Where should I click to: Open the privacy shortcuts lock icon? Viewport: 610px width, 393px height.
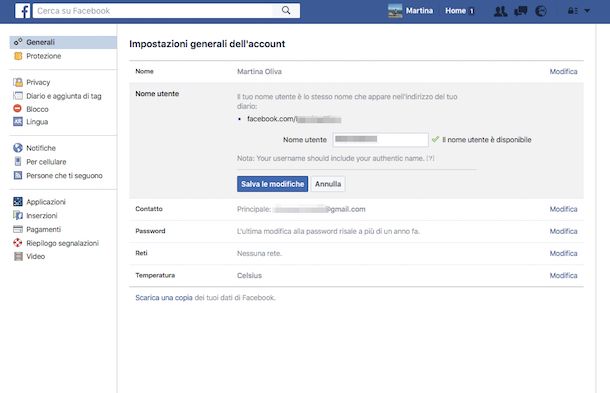click(x=573, y=11)
